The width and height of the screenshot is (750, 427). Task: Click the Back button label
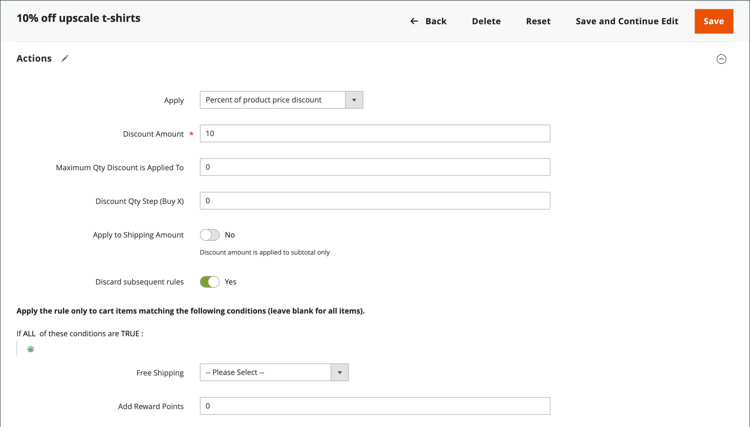pyautogui.click(x=436, y=21)
